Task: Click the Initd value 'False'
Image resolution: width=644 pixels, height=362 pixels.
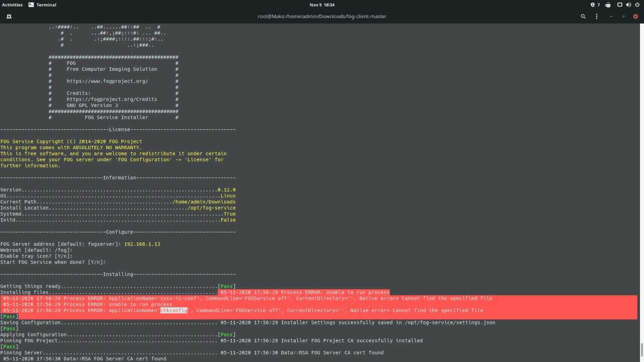Action: (x=228, y=220)
